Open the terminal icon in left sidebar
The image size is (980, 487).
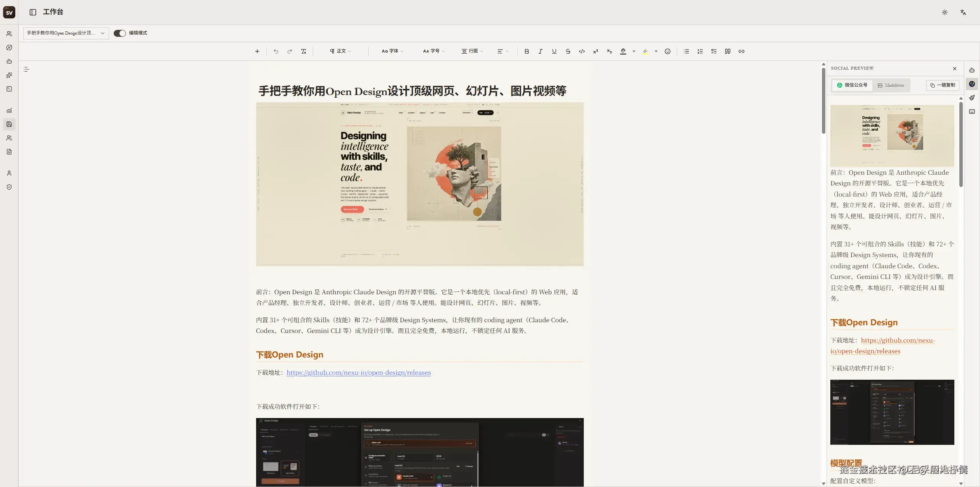pos(9,89)
